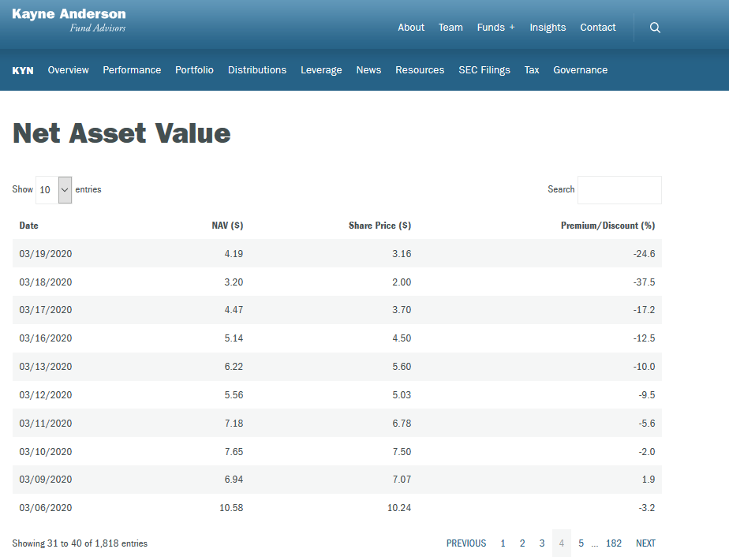Viewport: 729px width, 560px height.
Task: Open the Show entries count dropdown
Action: (x=54, y=189)
